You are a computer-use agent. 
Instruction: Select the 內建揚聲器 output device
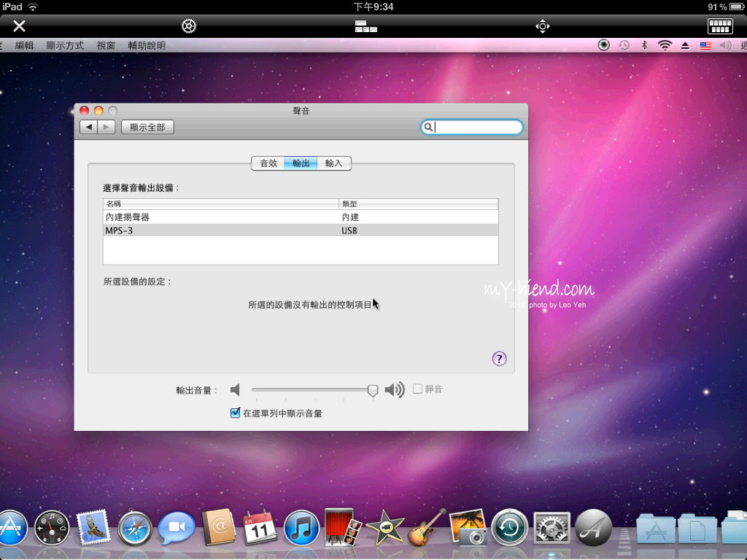[301, 217]
